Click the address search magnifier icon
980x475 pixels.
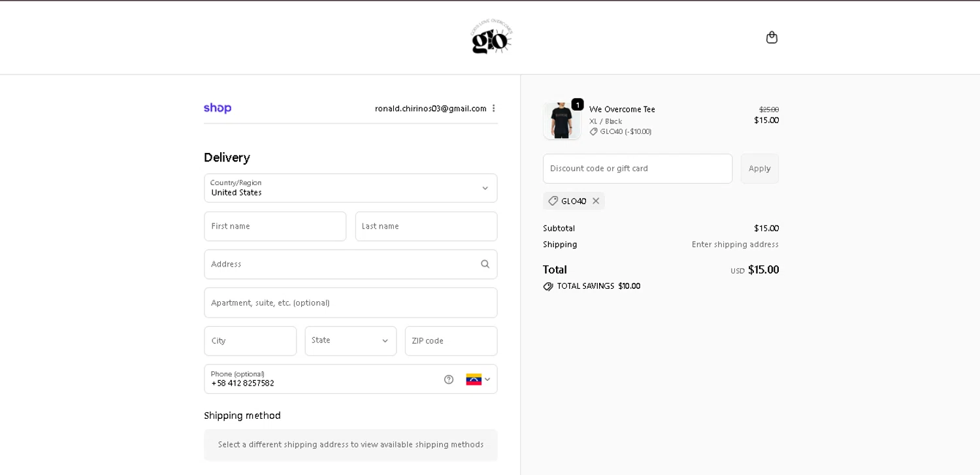[x=485, y=264]
